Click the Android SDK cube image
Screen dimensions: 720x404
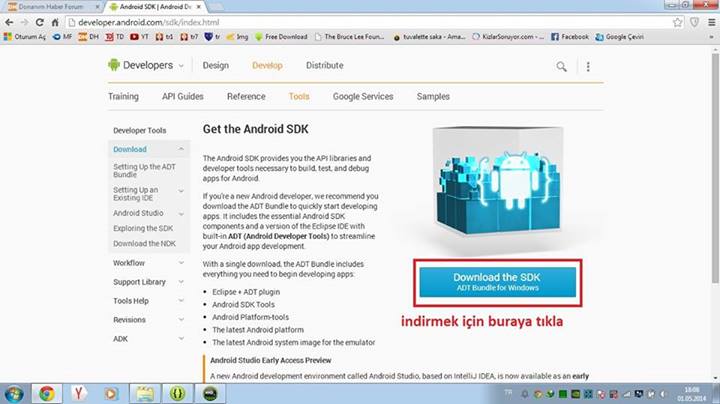tap(498, 184)
